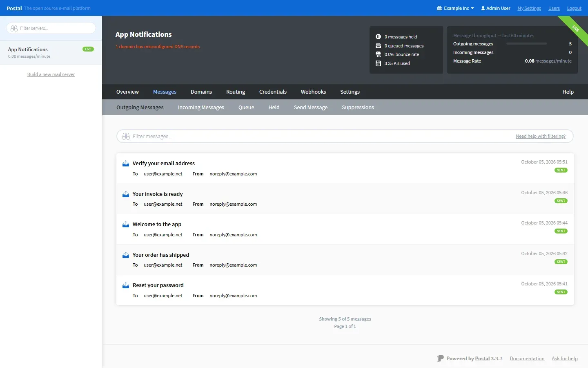Click Build a new mail server link
The width and height of the screenshot is (588, 368).
51,74
